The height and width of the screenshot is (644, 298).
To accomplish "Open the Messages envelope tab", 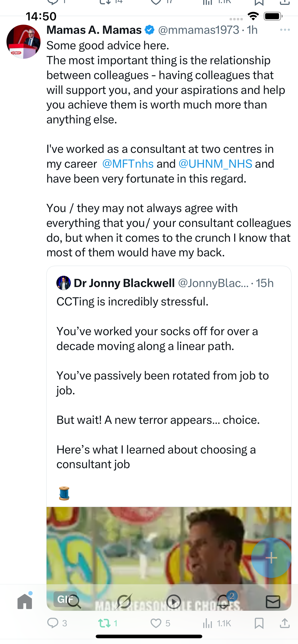I will [x=273, y=601].
